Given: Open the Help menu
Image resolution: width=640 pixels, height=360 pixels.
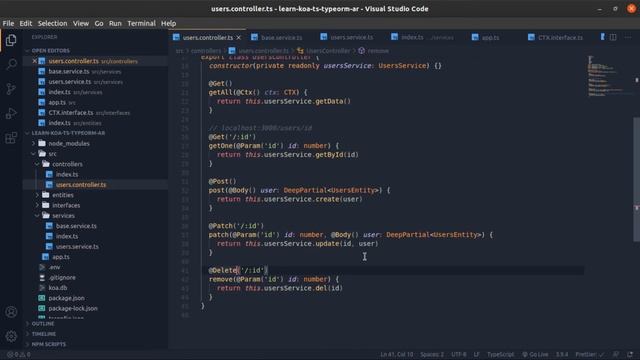Looking at the screenshot, I should [168, 23].
